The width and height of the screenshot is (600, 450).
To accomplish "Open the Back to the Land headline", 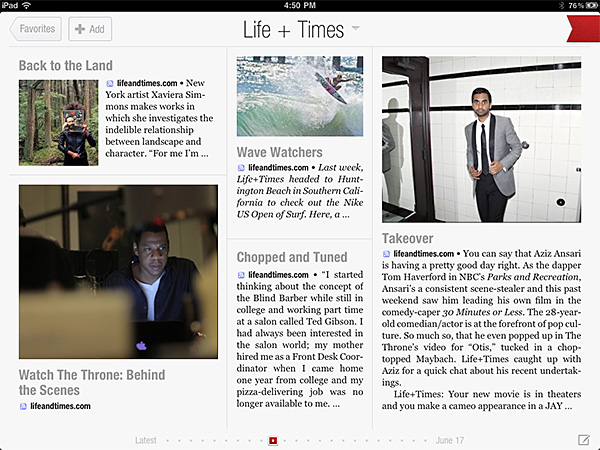I will point(66,65).
